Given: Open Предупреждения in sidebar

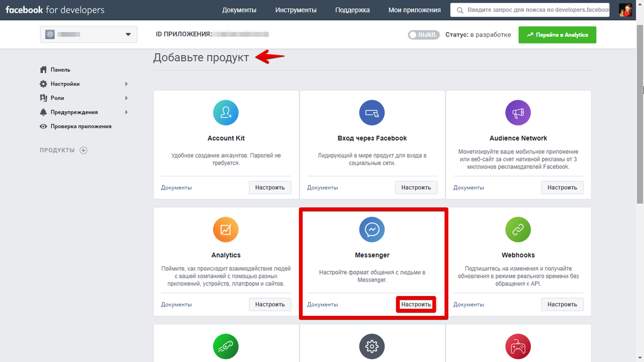Looking at the screenshot, I should tap(74, 112).
